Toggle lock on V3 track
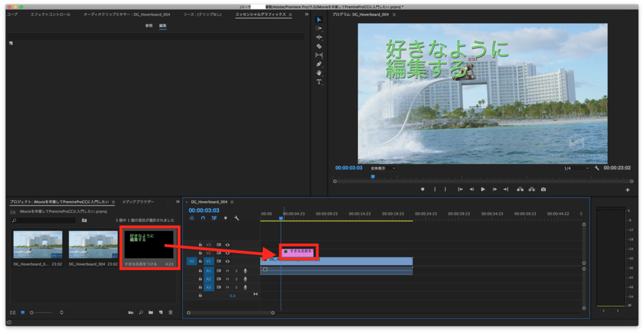644x333 pixels. (201, 245)
